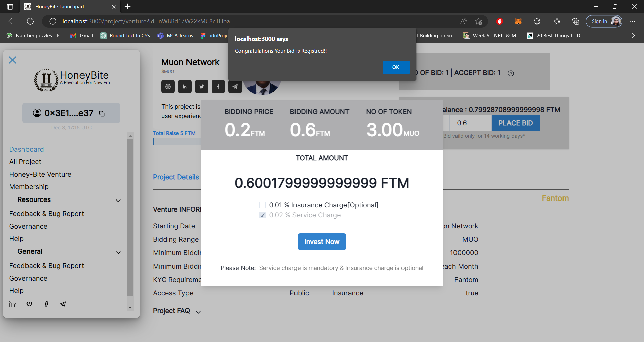The width and height of the screenshot is (644, 342).
Task: Focus the browser address bar
Action: 258,21
